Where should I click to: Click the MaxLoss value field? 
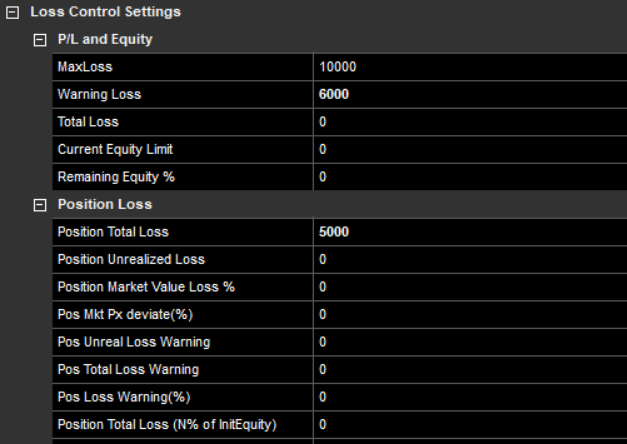point(468,67)
